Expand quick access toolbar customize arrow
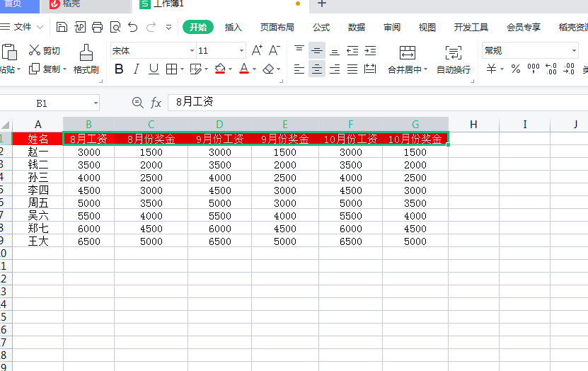 [168, 27]
